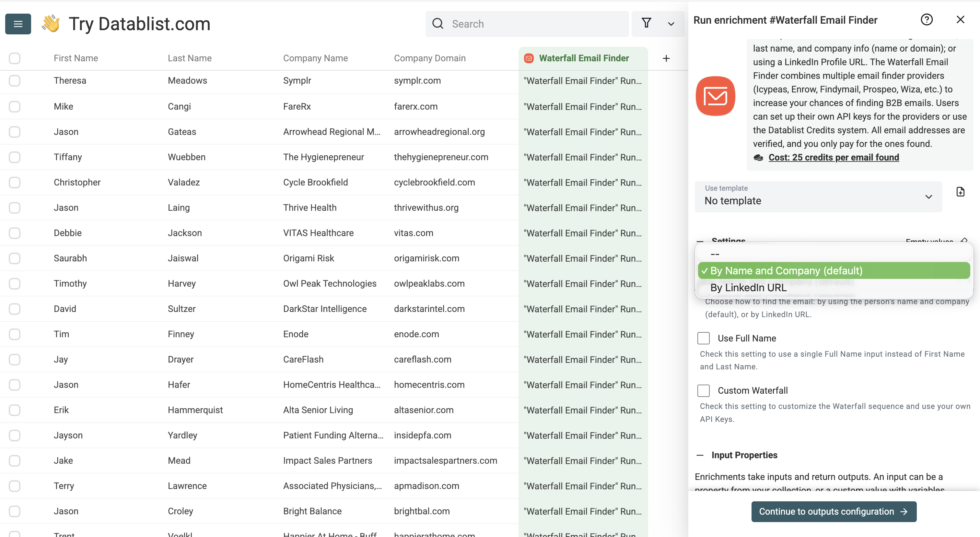
Task: Click the owlpeaklabs.com domain cell
Action: coord(429,283)
